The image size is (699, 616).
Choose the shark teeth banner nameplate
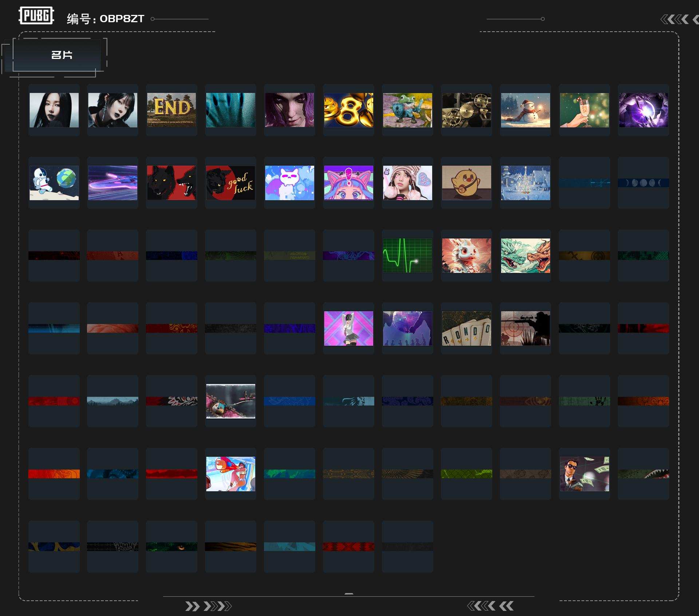[643, 474]
